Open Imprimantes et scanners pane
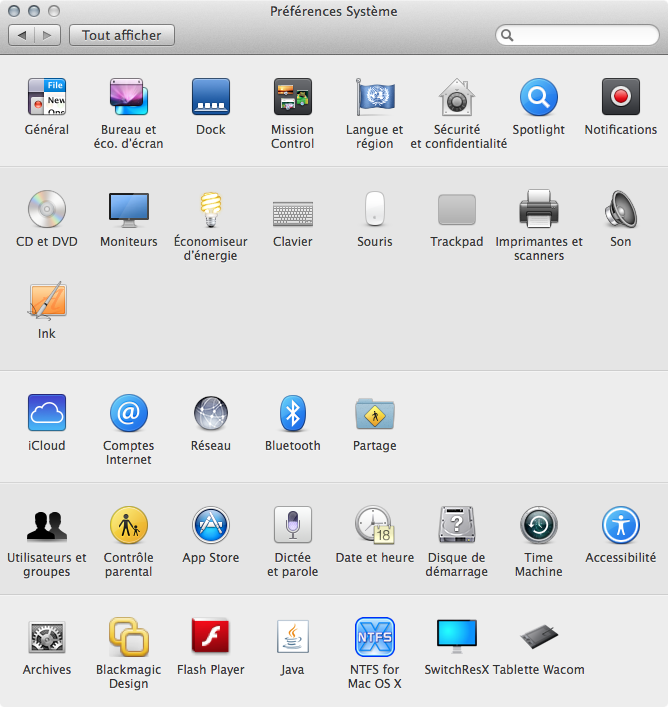The image size is (668, 707). coord(538,210)
